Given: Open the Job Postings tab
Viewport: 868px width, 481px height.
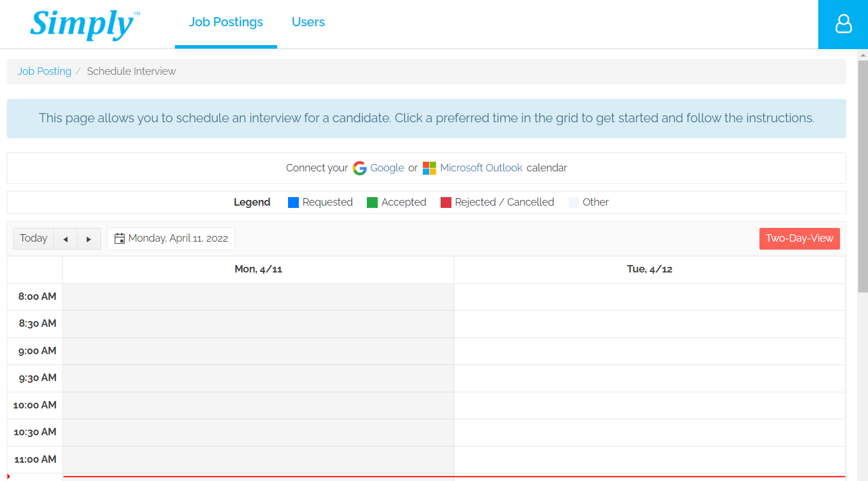Looking at the screenshot, I should click(x=226, y=23).
